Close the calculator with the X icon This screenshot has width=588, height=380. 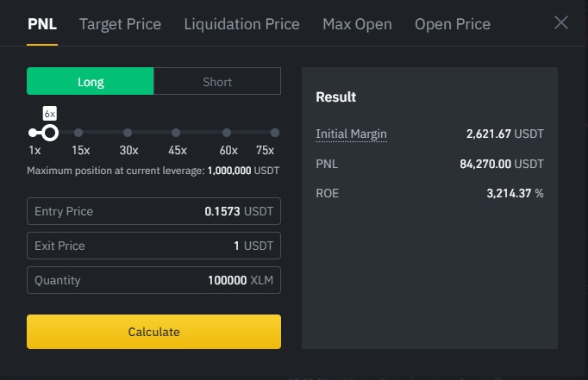(x=561, y=23)
